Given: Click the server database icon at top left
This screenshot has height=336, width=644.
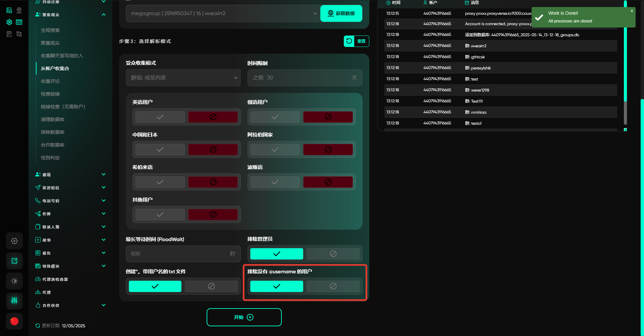Looking at the screenshot, I should [x=9, y=10].
